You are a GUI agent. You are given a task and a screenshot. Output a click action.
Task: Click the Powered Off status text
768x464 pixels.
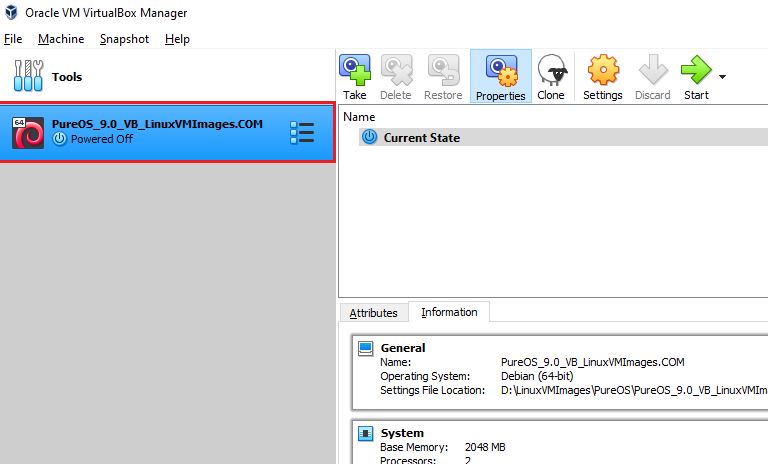click(102, 139)
